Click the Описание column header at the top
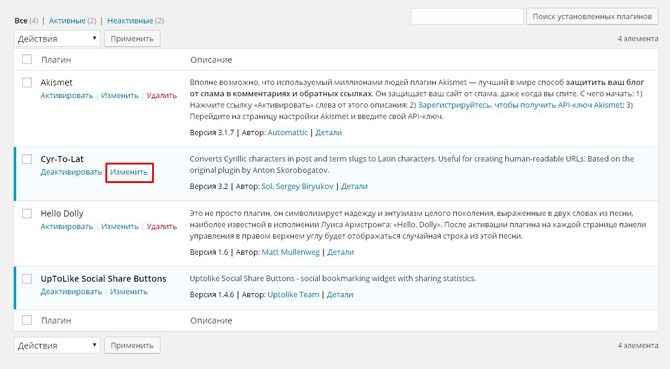670x369 pixels. pos(211,60)
